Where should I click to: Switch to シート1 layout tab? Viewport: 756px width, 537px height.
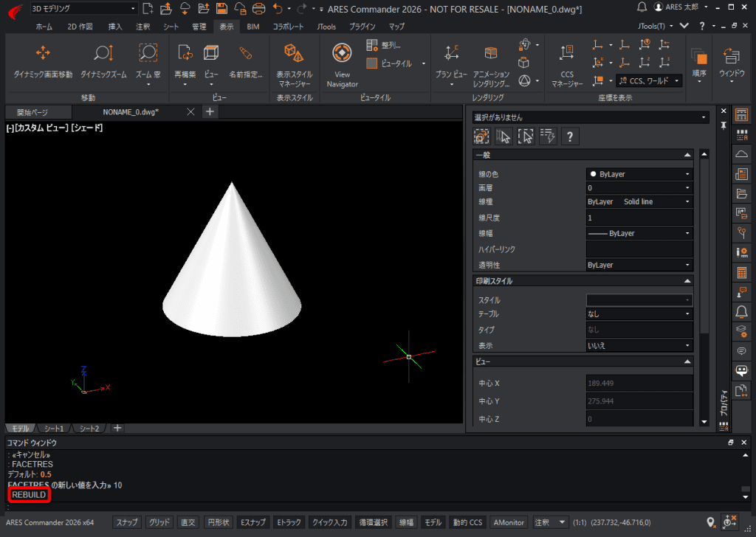[x=53, y=428]
